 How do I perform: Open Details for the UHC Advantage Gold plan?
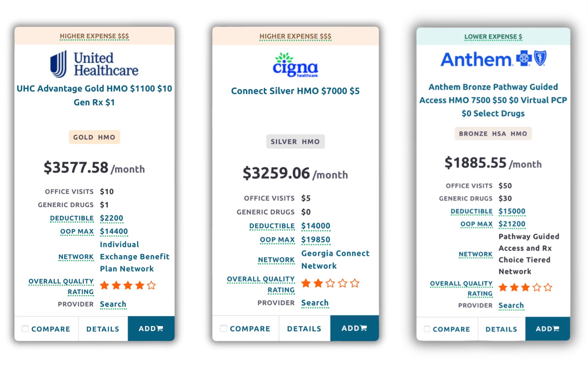(103, 329)
